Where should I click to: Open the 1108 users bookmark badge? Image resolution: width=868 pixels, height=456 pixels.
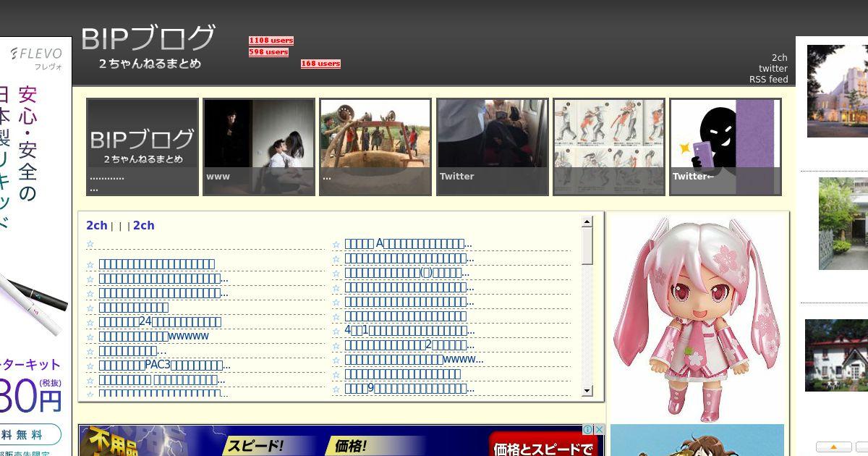(x=271, y=41)
